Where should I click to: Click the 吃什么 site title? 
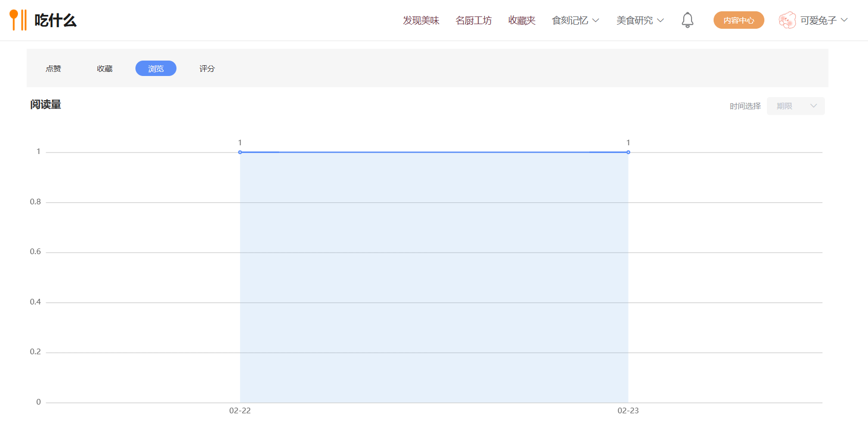point(55,21)
